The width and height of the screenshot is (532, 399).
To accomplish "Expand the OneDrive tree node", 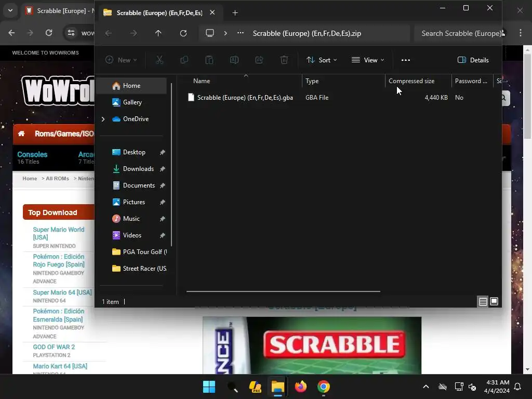I will [x=103, y=119].
